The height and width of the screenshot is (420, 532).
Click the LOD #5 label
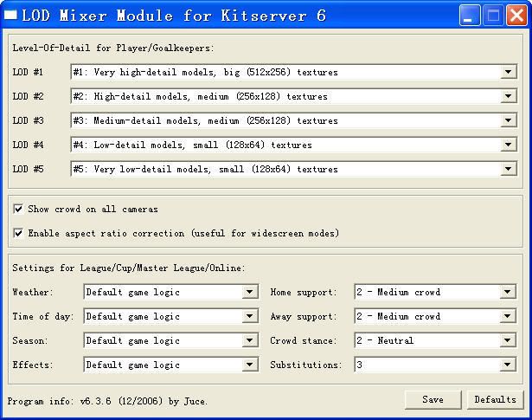click(x=28, y=169)
